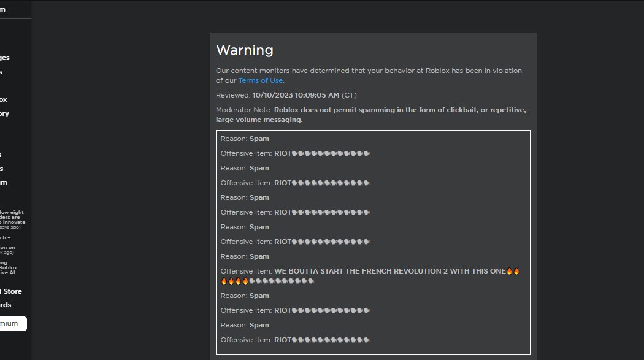Screen dimensions: 644x360
Task: Select the review date 10/10/2023 10:09:05 AM
Action: pyautogui.click(x=296, y=95)
